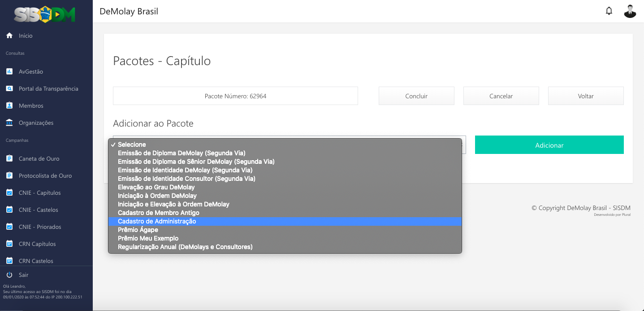Click the notification bell icon
This screenshot has height=311, width=644.
[x=609, y=11]
